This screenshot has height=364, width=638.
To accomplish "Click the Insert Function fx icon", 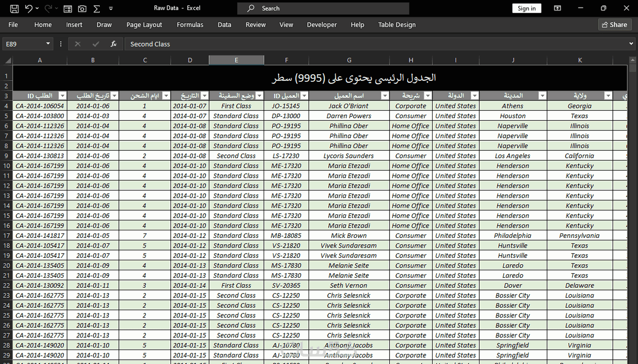I will [113, 44].
